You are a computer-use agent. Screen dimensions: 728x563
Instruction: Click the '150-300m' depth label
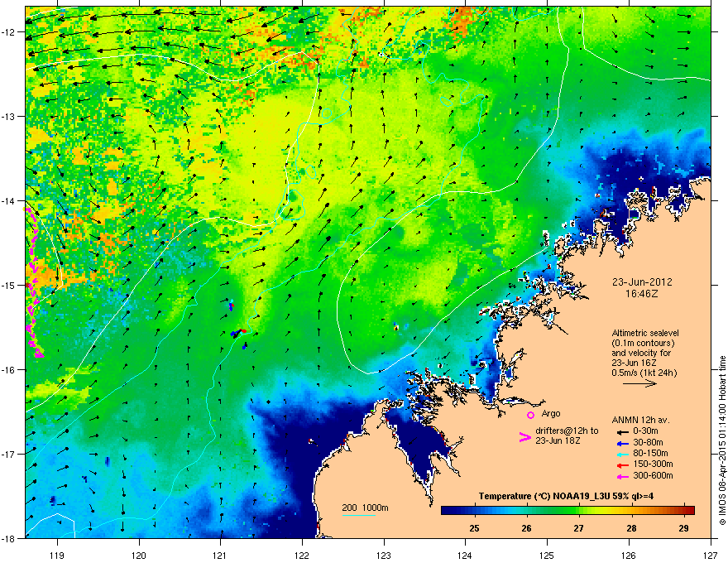(x=653, y=464)
